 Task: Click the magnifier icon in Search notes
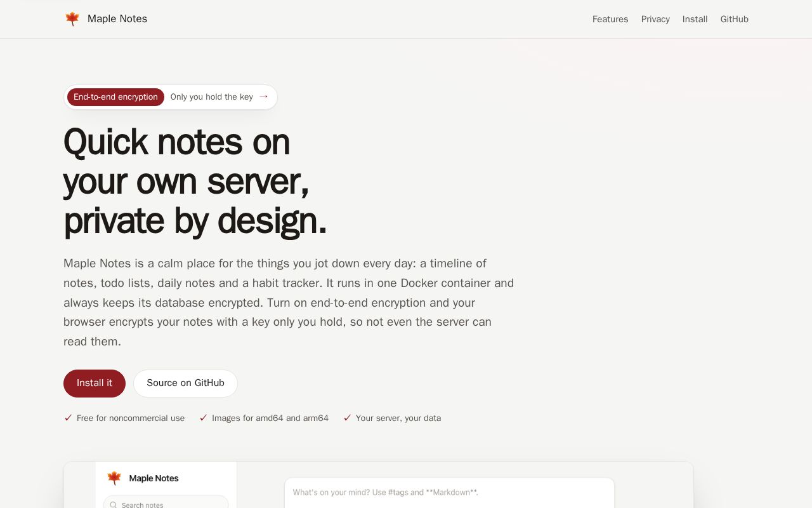pos(114,505)
